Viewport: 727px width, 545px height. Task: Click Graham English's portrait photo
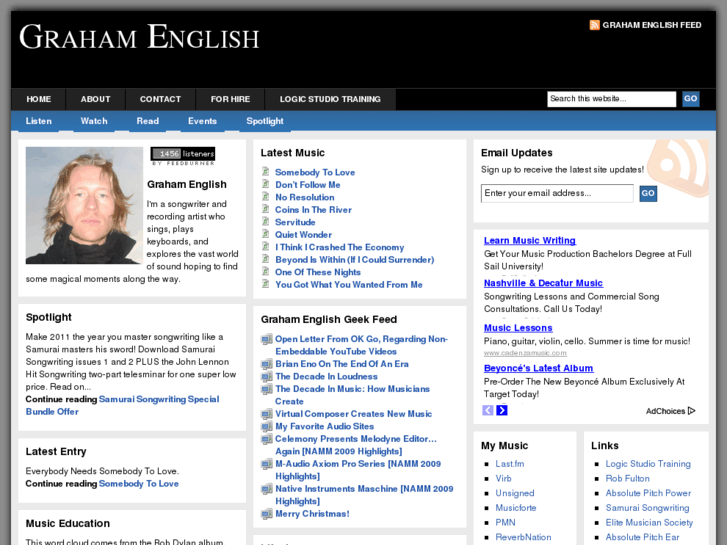[x=84, y=205]
